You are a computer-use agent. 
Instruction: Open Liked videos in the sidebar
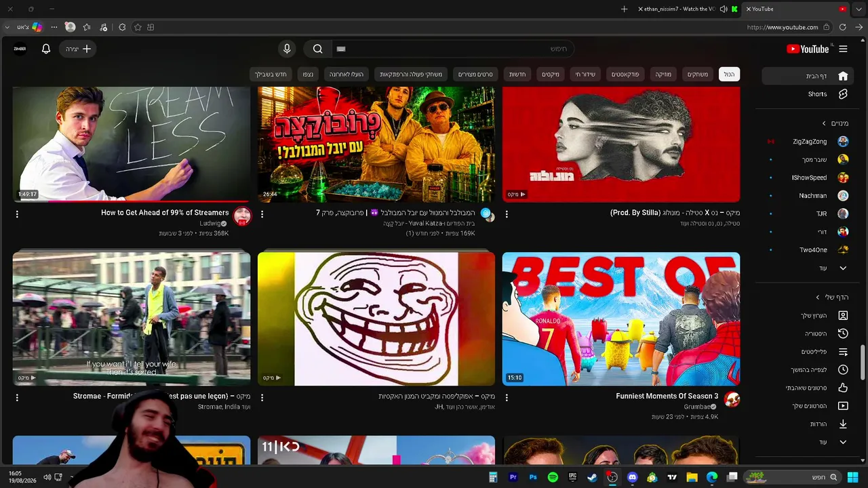click(x=807, y=388)
